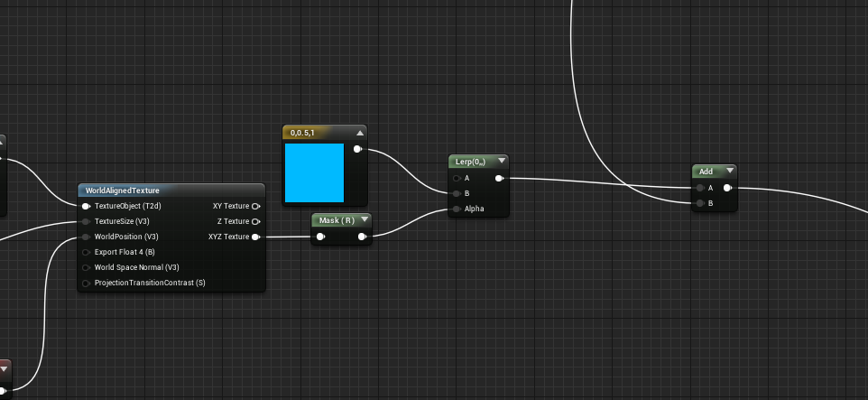Expand the Lerp node preview arrow
Screen dimensions: 868x400
(x=502, y=162)
